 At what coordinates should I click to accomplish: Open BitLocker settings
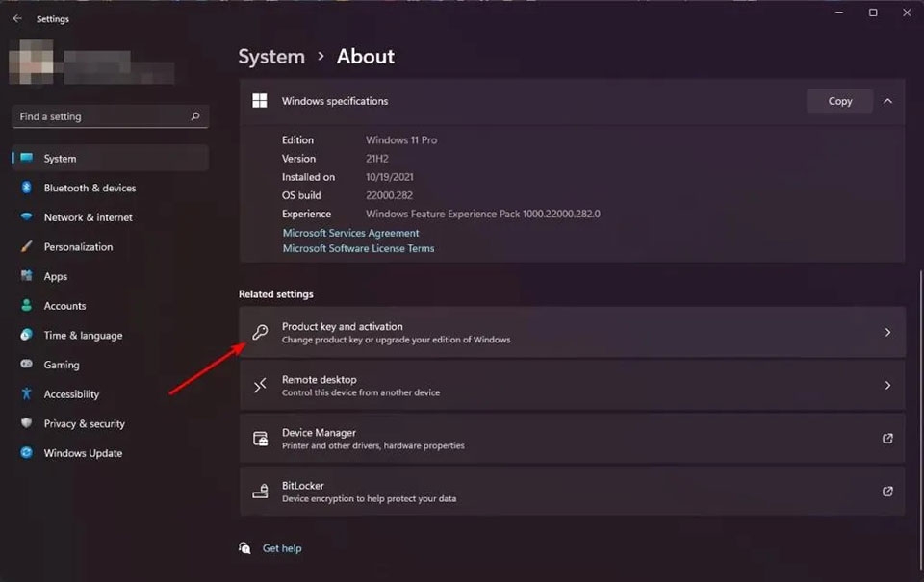coord(572,492)
